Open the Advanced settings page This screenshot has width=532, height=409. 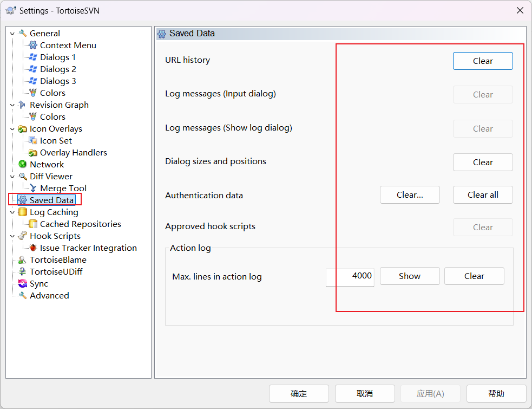[x=49, y=296]
